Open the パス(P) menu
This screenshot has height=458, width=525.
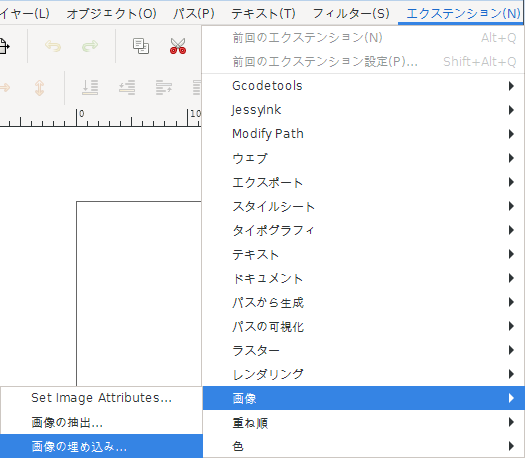click(x=194, y=13)
